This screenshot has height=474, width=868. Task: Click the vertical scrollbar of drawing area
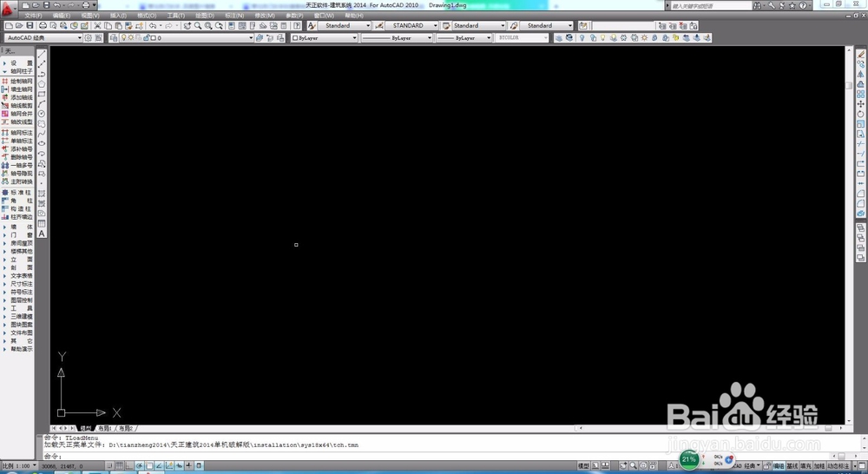(849, 235)
